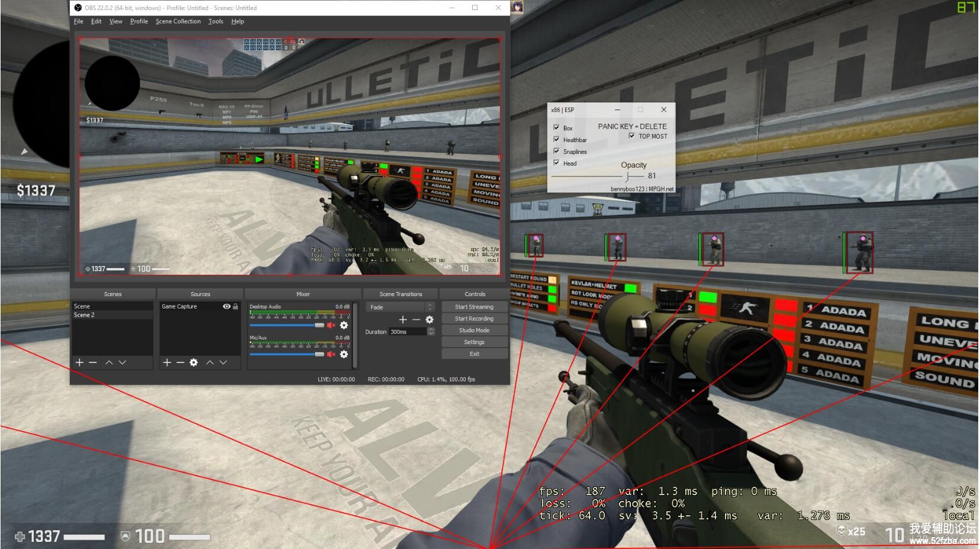Click the Duration 300ms input field
Image resolution: width=980 pixels, height=549 pixels.
tap(408, 332)
